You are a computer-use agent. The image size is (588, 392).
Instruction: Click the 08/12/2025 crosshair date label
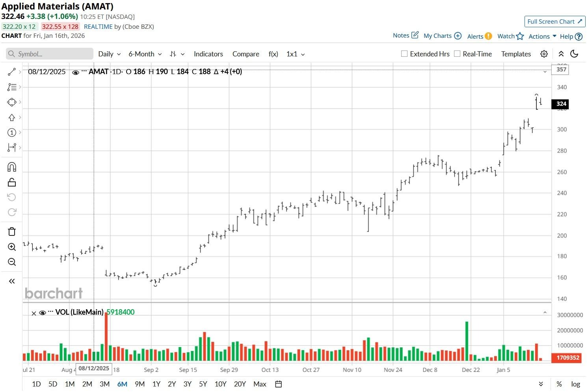pos(94,368)
